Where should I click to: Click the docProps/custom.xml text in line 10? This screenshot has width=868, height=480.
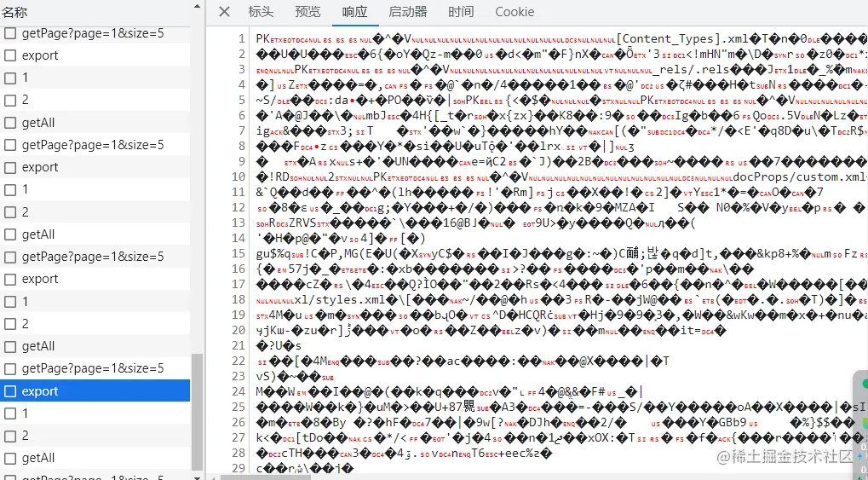(x=797, y=176)
